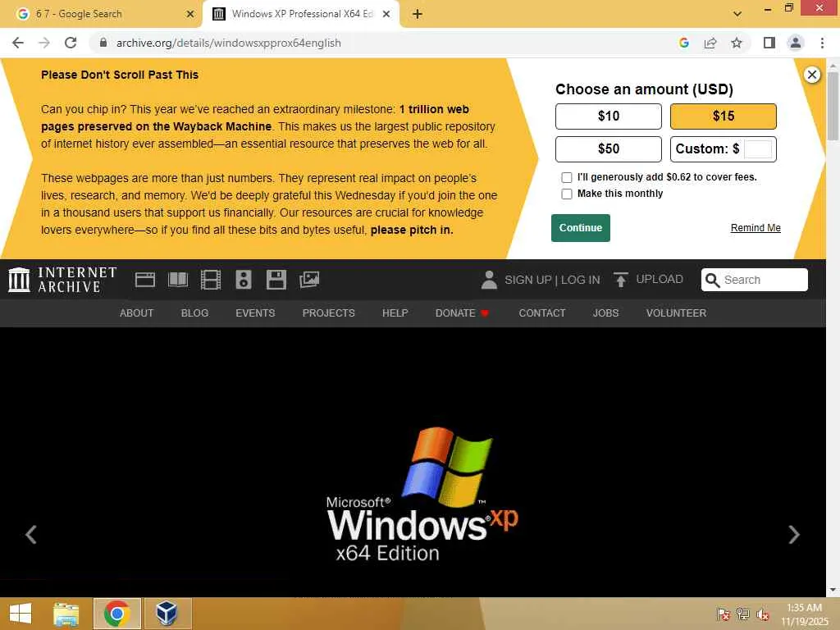View site security lock info

[103, 43]
